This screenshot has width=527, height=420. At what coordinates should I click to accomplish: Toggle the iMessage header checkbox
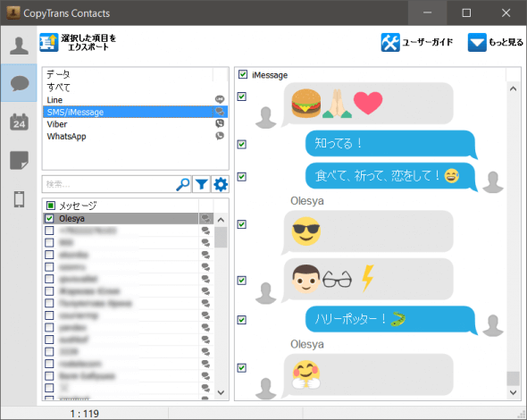tap(243, 74)
